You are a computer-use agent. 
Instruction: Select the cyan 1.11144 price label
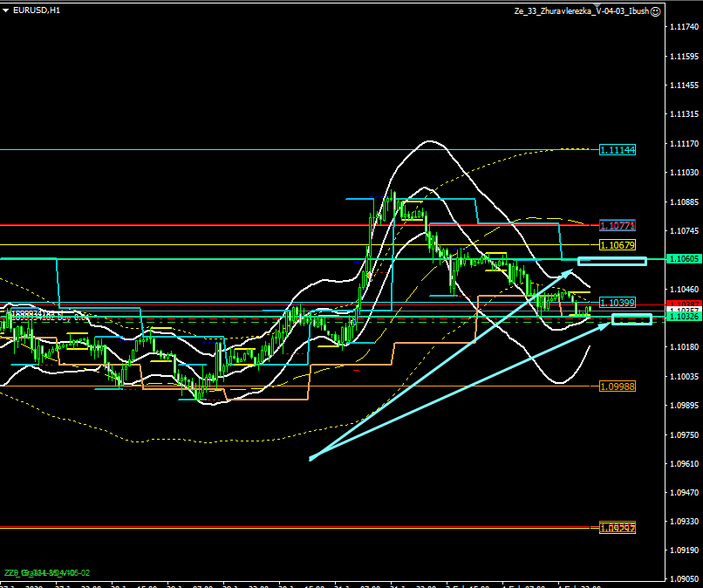tap(617, 150)
